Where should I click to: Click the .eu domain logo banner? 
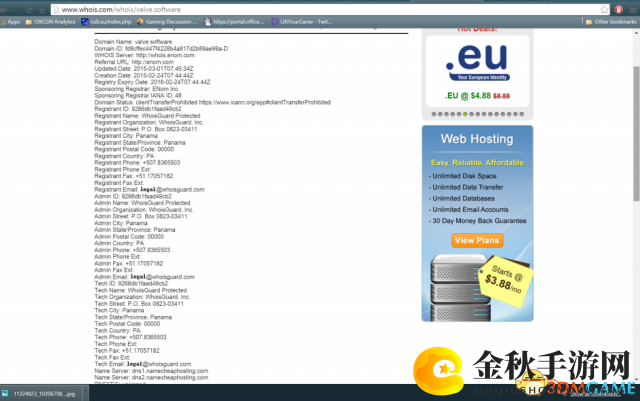pyautogui.click(x=478, y=62)
